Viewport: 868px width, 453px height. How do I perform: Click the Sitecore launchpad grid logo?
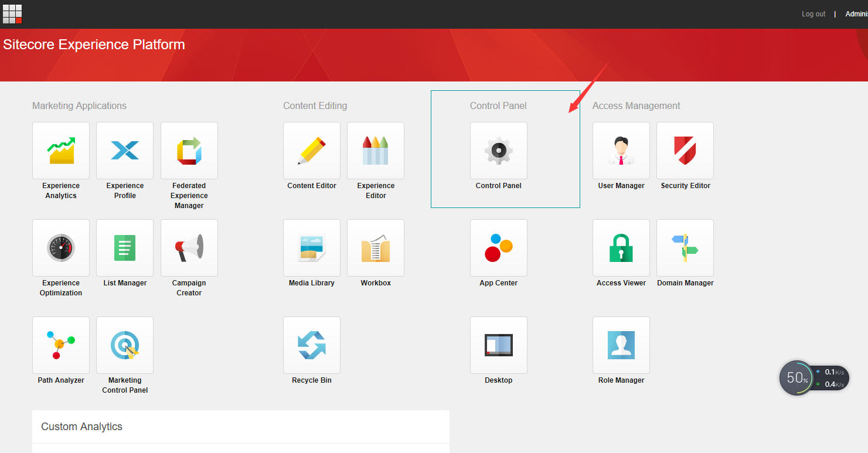[x=12, y=14]
